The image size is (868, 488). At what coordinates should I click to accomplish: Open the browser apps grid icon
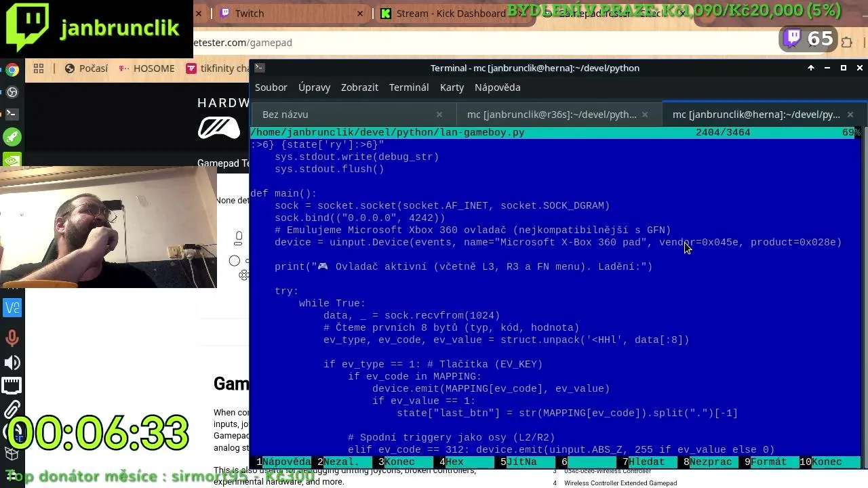click(39, 68)
